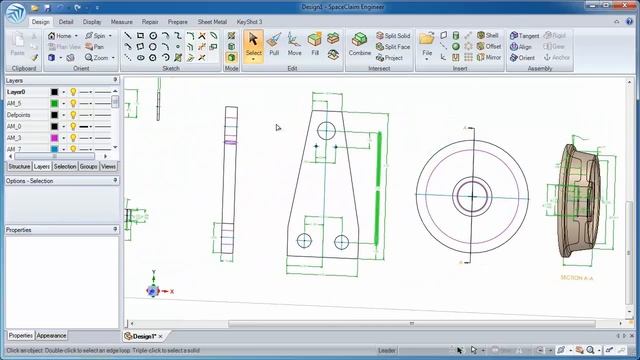Apply Tangent assembly constraint
This screenshot has width=640, height=360.
pyautogui.click(x=524, y=36)
